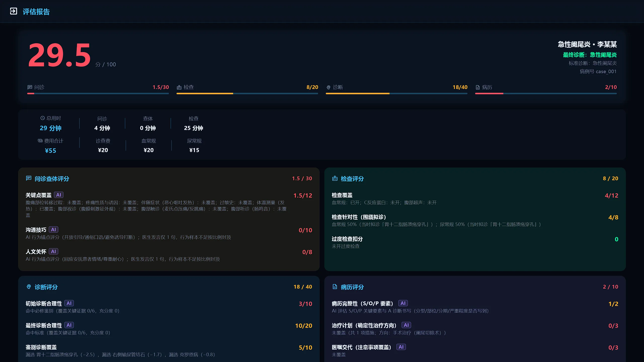
Task: Click the AI badge beside 初始诊断合理性
Action: point(69,303)
